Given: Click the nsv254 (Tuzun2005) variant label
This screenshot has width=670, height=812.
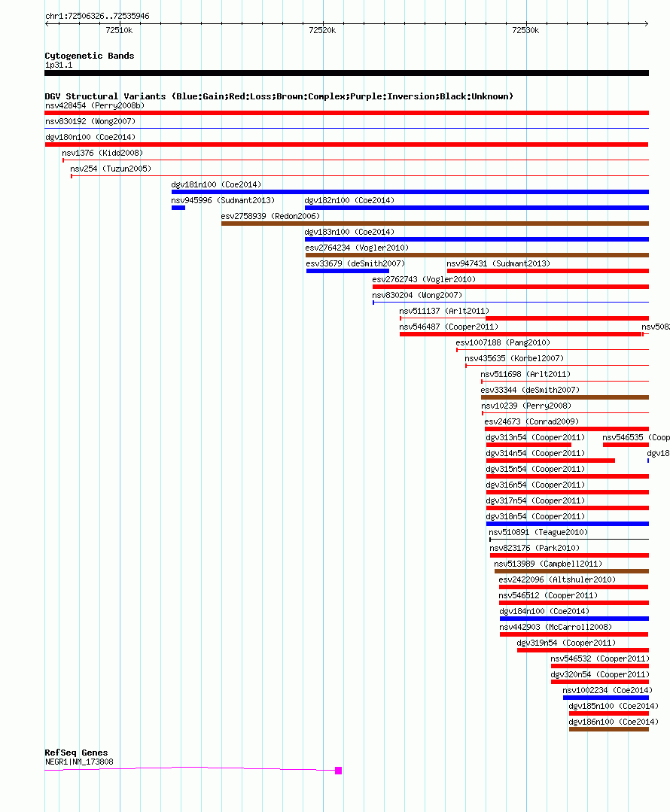Looking at the screenshot, I should click(111, 169).
